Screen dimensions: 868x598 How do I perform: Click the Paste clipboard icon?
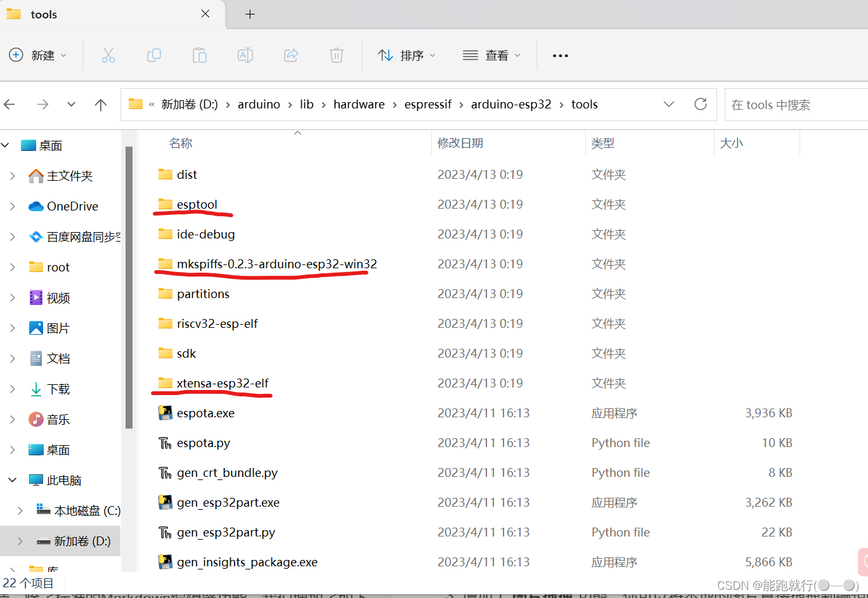point(200,55)
